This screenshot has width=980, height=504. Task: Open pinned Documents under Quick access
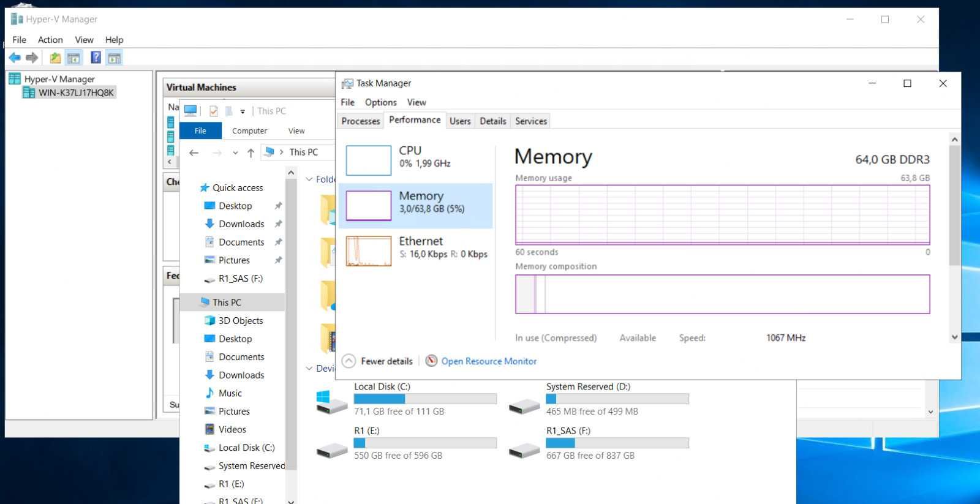pos(241,243)
